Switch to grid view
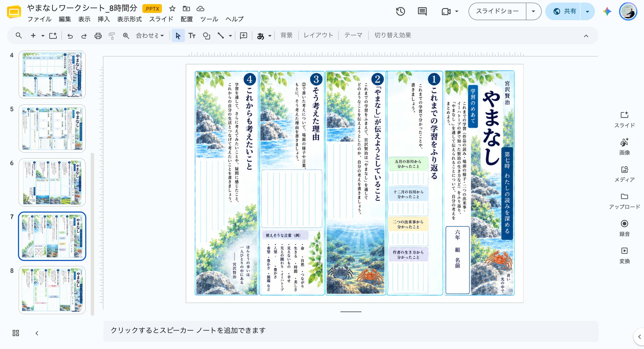The width and height of the screenshot is (644, 349). [16, 333]
